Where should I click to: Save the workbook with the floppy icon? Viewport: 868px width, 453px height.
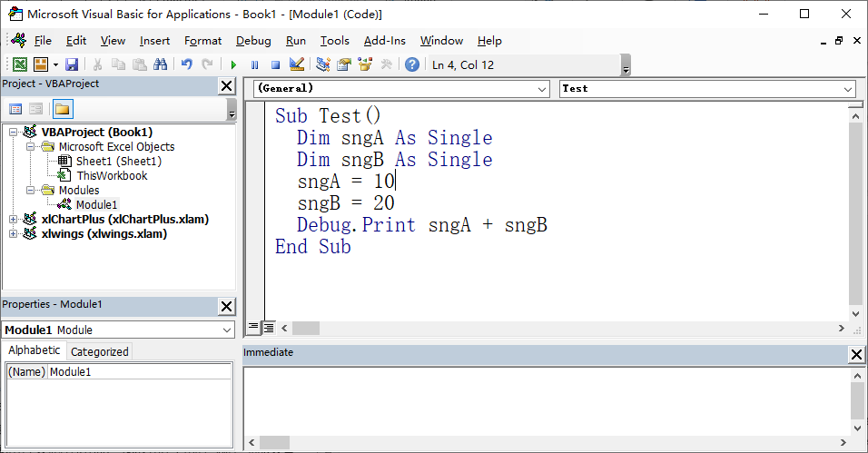point(72,64)
